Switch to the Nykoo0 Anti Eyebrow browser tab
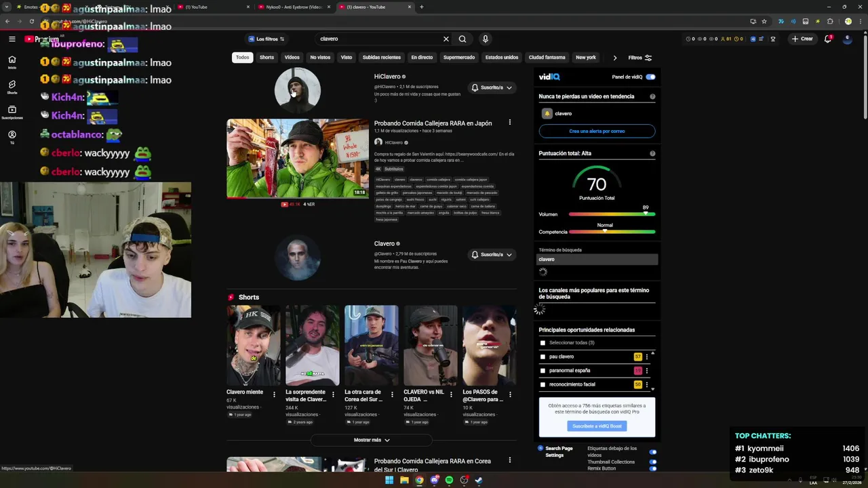 pos(294,7)
